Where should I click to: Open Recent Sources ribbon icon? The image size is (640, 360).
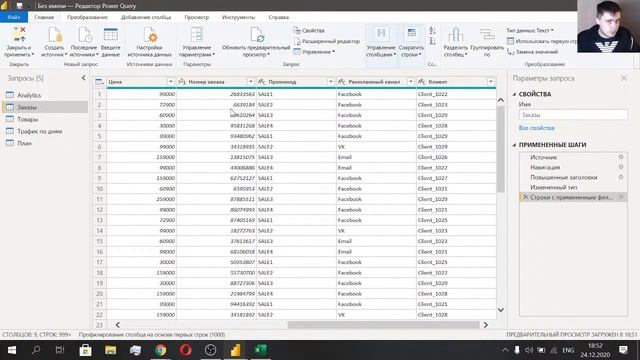point(84,35)
